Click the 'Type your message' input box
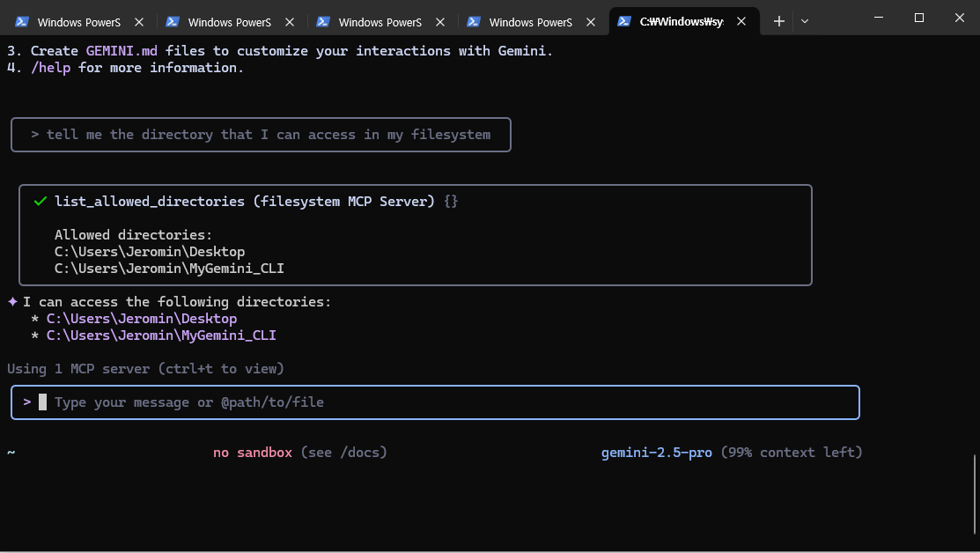Viewport: 980px width, 553px height. coord(435,402)
